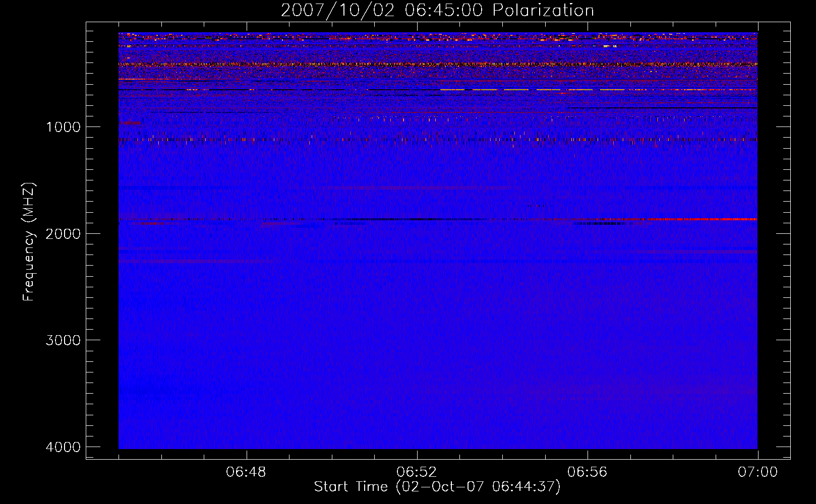Click the 4000 frequency tick label
816x504 pixels.
tap(64, 447)
